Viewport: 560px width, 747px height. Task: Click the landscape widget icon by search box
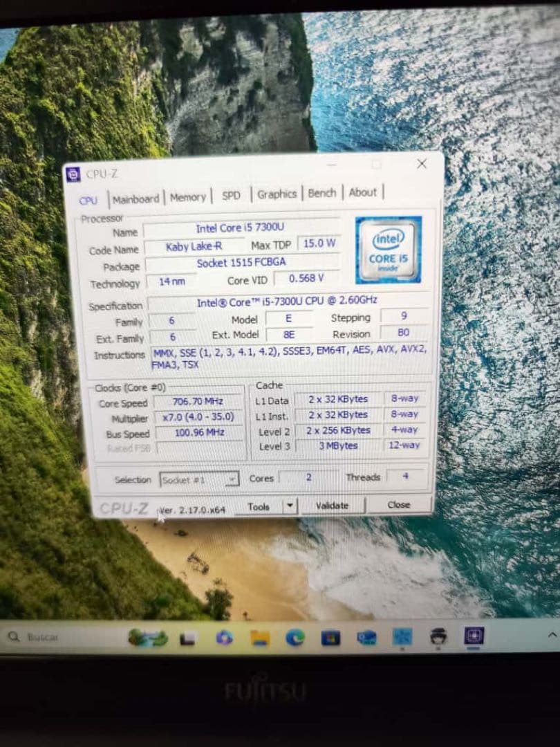click(148, 638)
